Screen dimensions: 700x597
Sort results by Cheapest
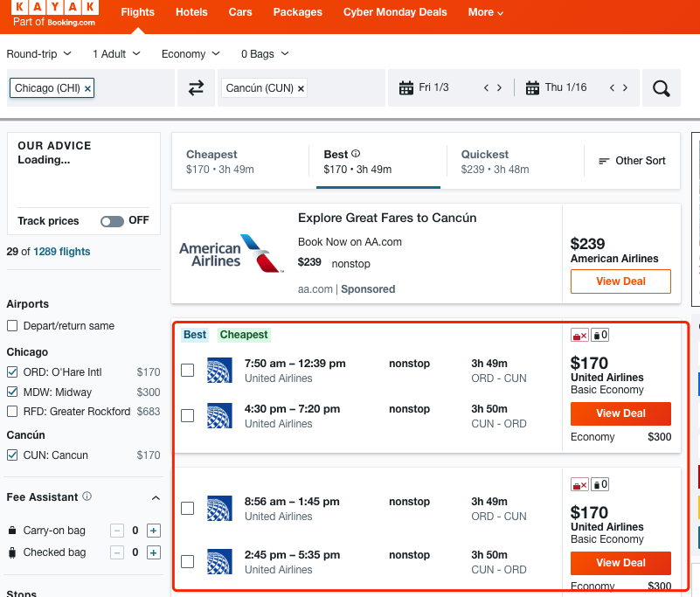[240, 161]
